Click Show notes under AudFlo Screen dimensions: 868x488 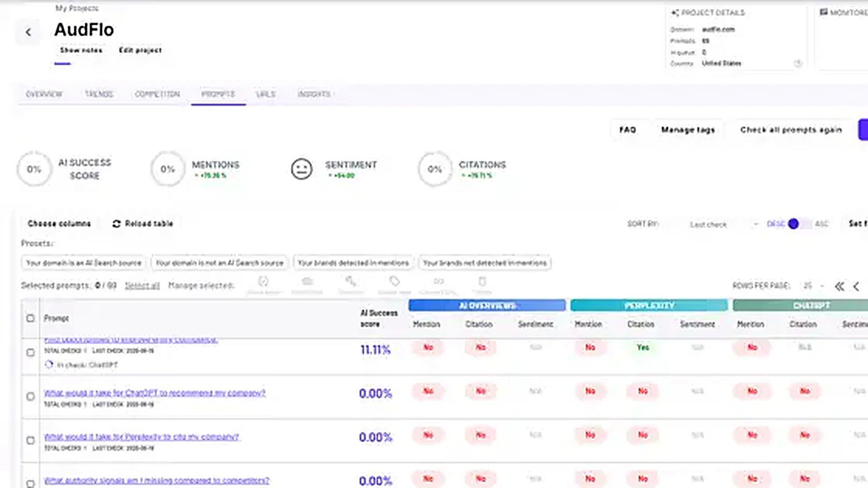tap(81, 50)
